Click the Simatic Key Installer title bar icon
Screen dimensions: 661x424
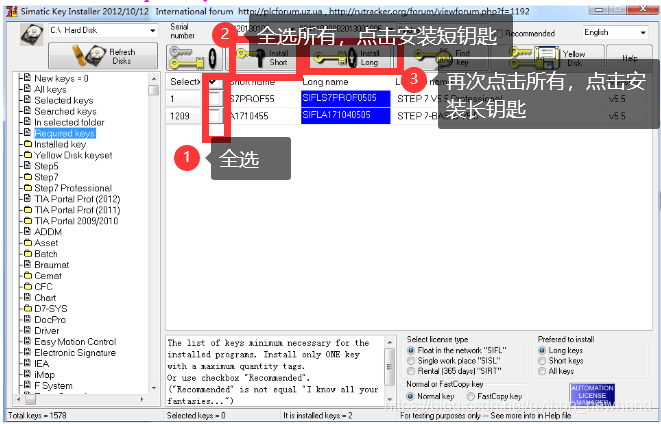pyautogui.click(x=12, y=11)
